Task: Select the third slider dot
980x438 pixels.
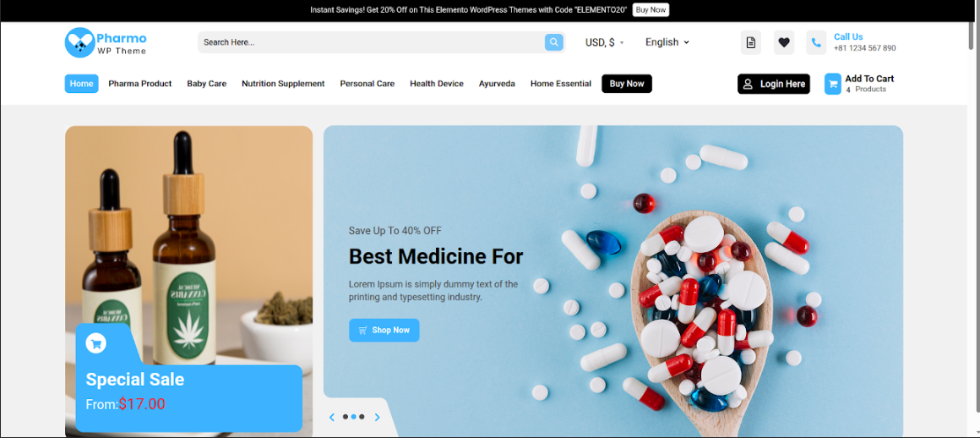Action: 362,417
